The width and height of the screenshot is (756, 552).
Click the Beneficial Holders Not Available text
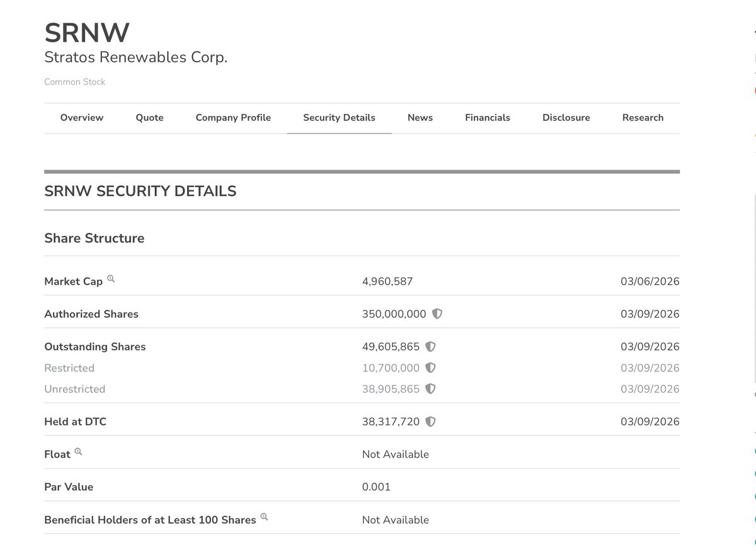[396, 520]
